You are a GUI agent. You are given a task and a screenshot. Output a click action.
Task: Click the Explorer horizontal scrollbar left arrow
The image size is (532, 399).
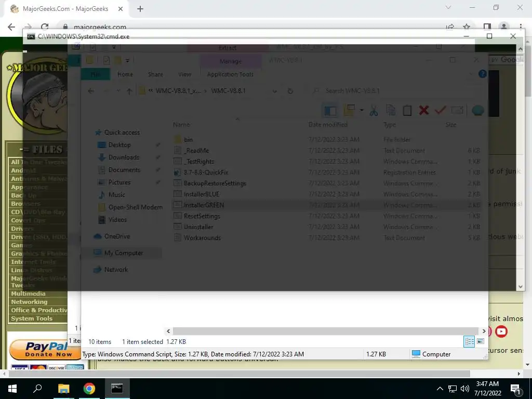pos(168,331)
